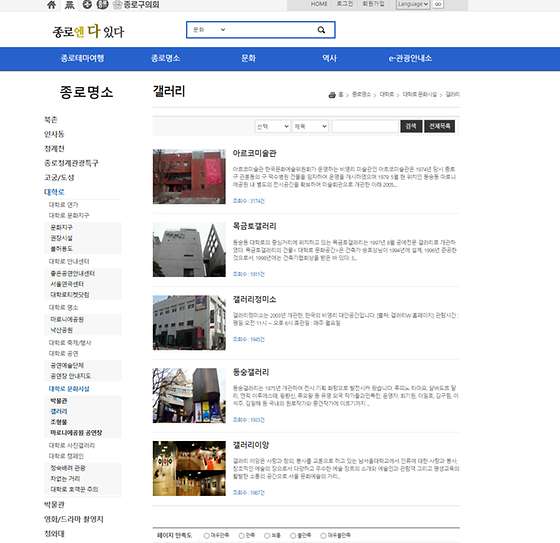560x543 pixels.
Task: Click the GO button beside Language
Action: point(438,4)
